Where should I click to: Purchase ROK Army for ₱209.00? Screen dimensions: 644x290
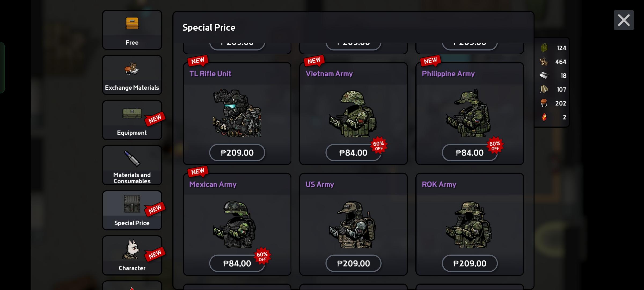(469, 263)
